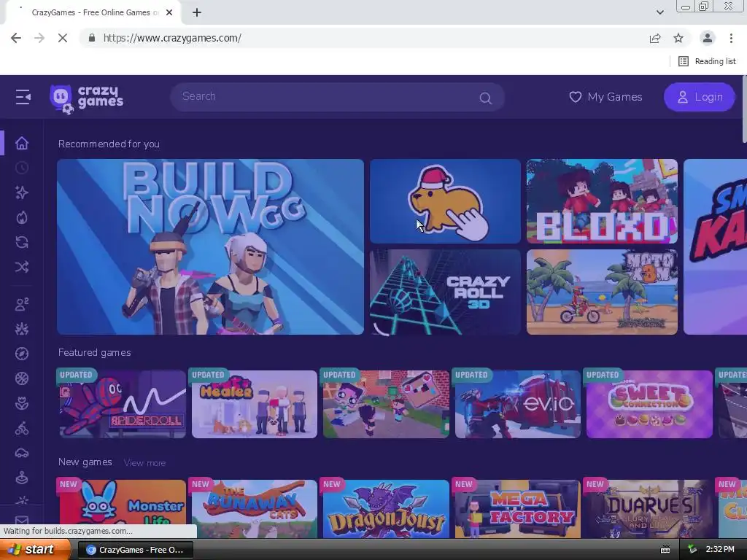Image resolution: width=747 pixels, height=560 pixels.
Task: Open the Sweet Connection featured game
Action: coord(649,404)
